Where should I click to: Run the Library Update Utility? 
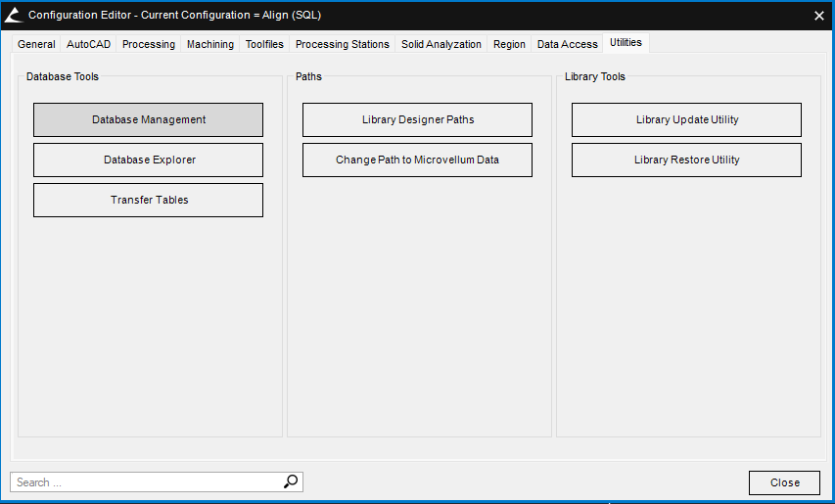[686, 119]
